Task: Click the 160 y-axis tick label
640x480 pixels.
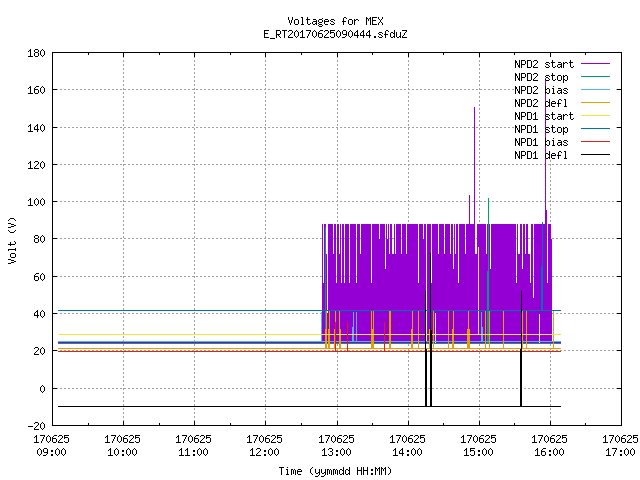Action: click(36, 90)
